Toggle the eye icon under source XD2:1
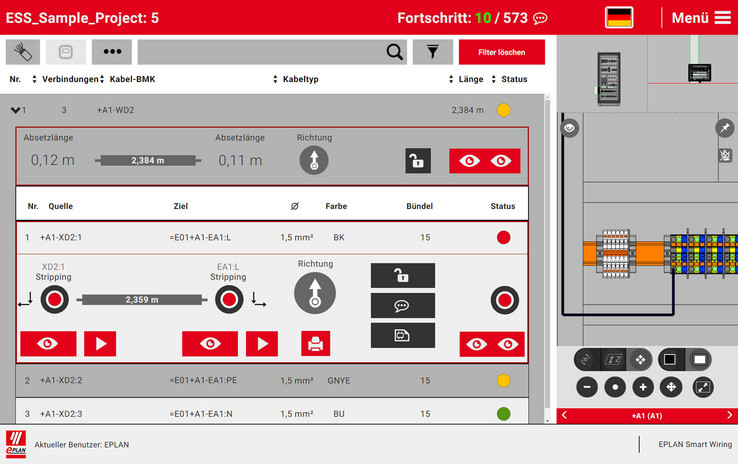Screen dimensions: 738x464 pos(48,344)
